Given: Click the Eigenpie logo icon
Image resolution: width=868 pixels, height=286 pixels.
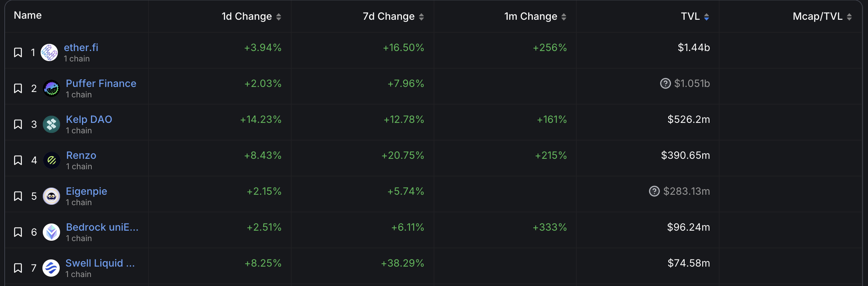Looking at the screenshot, I should (51, 196).
